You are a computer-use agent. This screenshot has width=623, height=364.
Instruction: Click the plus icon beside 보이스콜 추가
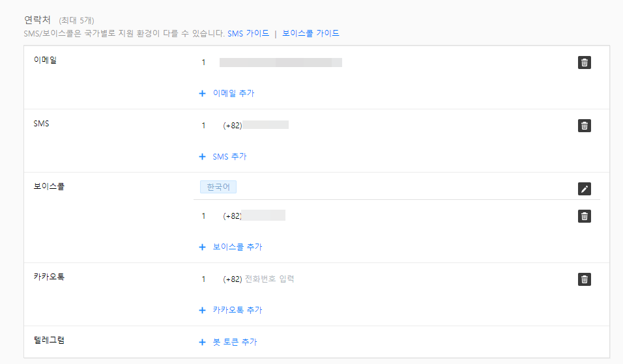click(x=202, y=247)
